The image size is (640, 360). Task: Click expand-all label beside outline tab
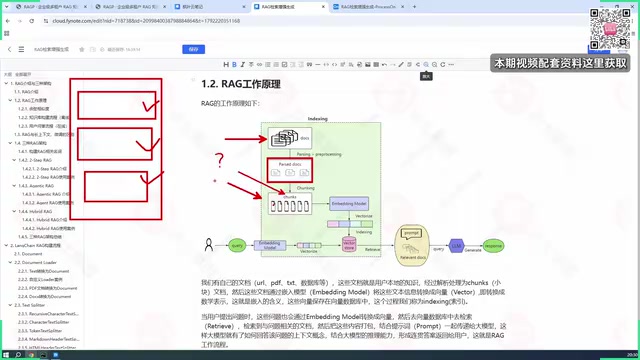click(23, 75)
